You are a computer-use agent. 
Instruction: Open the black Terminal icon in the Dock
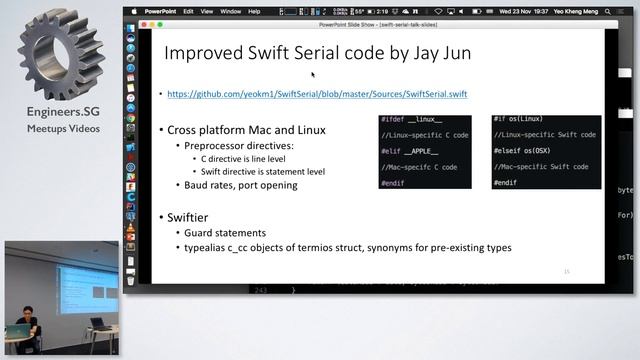point(131,138)
